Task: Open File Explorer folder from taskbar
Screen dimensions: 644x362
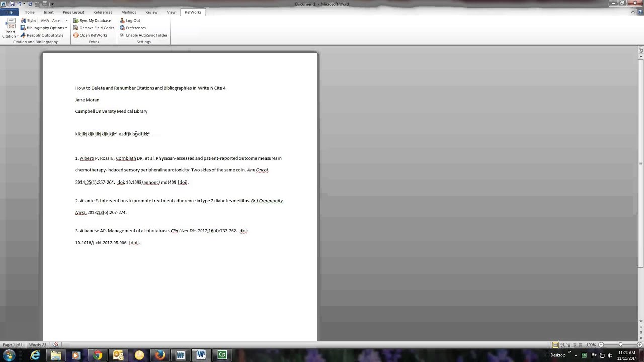Action: [56, 355]
